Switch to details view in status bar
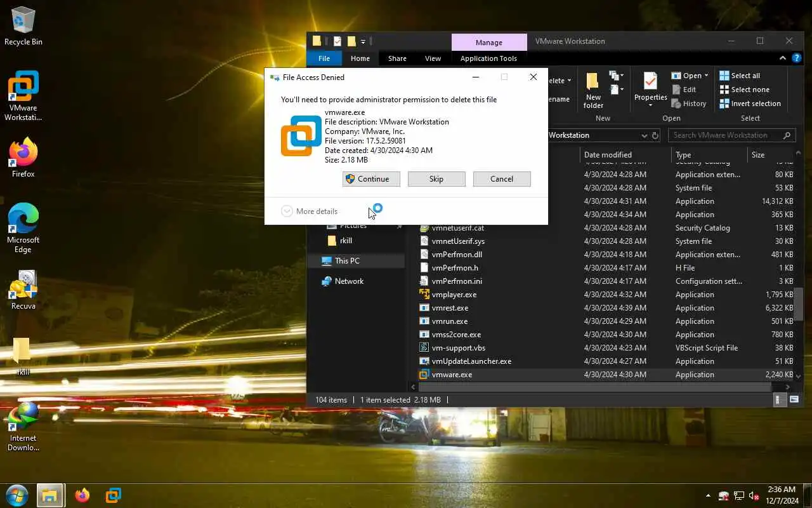This screenshot has width=812, height=508. coord(778,400)
